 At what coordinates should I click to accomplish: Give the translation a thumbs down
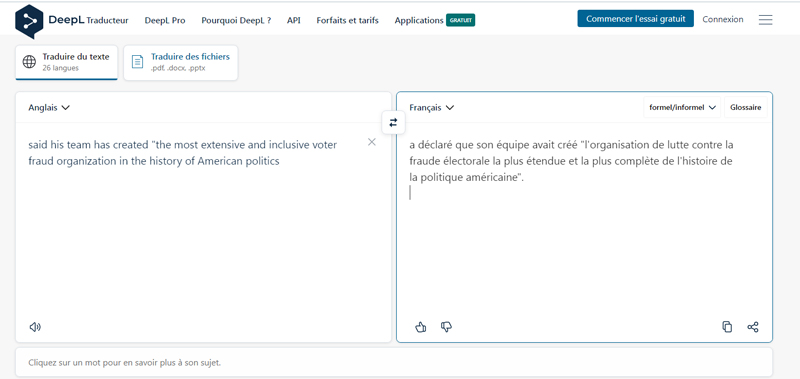(446, 327)
